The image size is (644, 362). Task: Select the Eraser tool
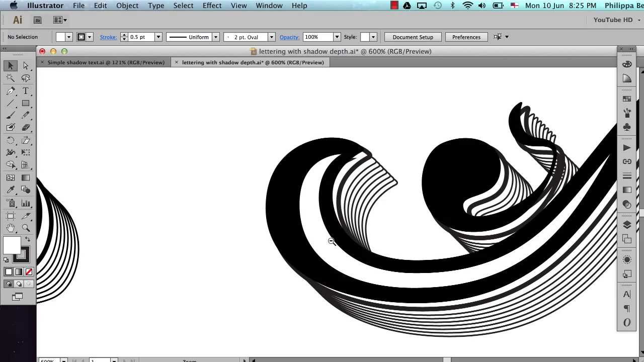pyautogui.click(x=26, y=128)
